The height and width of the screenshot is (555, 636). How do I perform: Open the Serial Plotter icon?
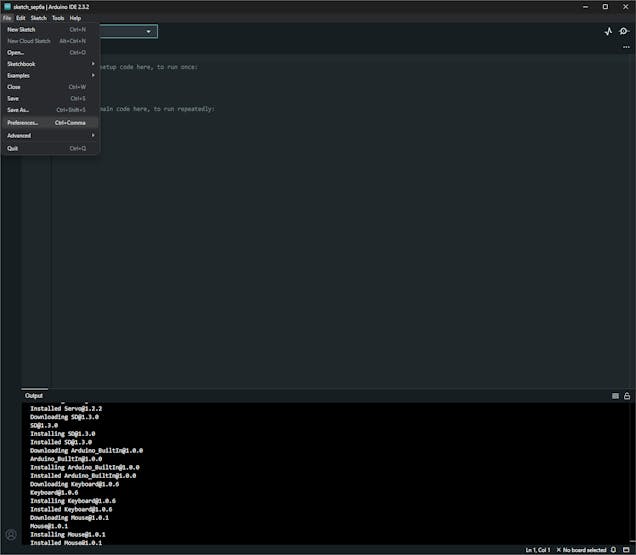click(608, 31)
